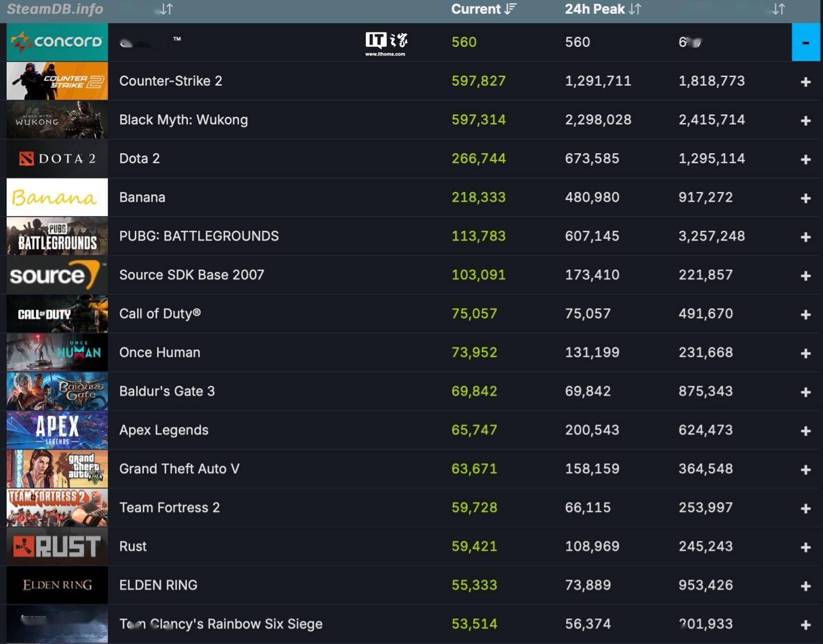The width and height of the screenshot is (823, 644).
Task: Expand the Once Human row
Action: click(x=806, y=354)
